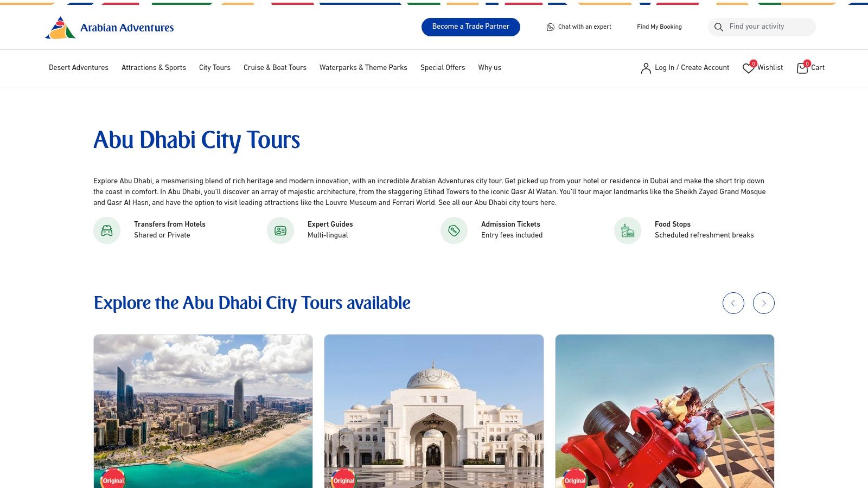Click the WhatsApp chat icon
Image resolution: width=868 pixels, height=488 pixels.
point(551,27)
